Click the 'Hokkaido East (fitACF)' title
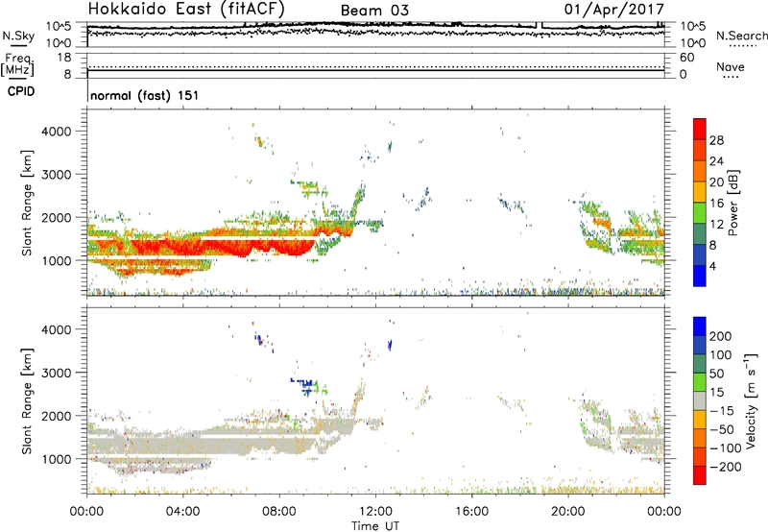The height and width of the screenshot is (532, 768). pos(186,10)
